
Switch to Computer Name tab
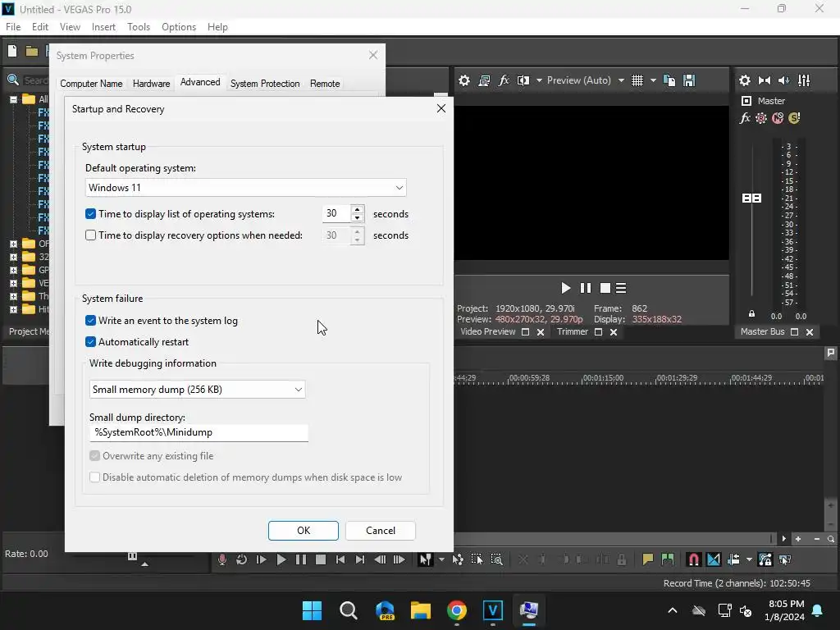coord(91,84)
